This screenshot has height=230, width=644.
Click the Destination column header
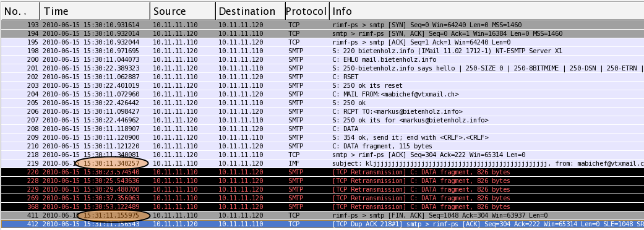tap(250, 11)
